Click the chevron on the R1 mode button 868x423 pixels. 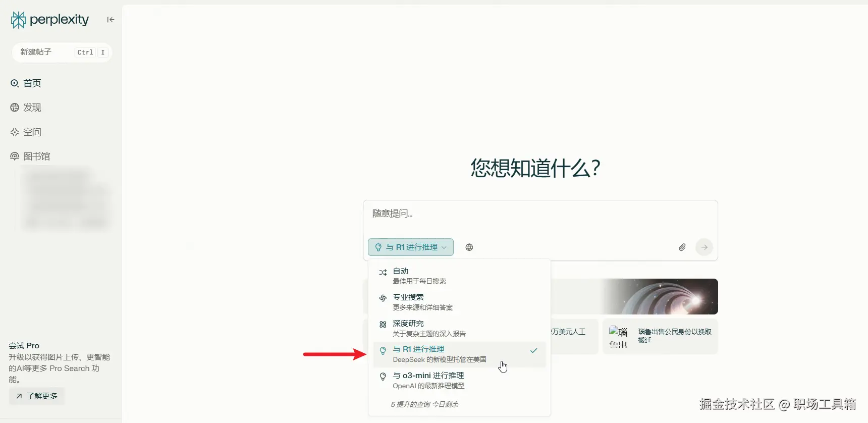click(444, 247)
